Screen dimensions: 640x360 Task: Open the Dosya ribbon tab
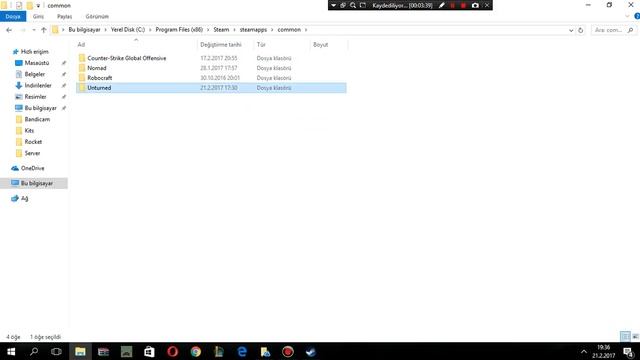(13, 16)
